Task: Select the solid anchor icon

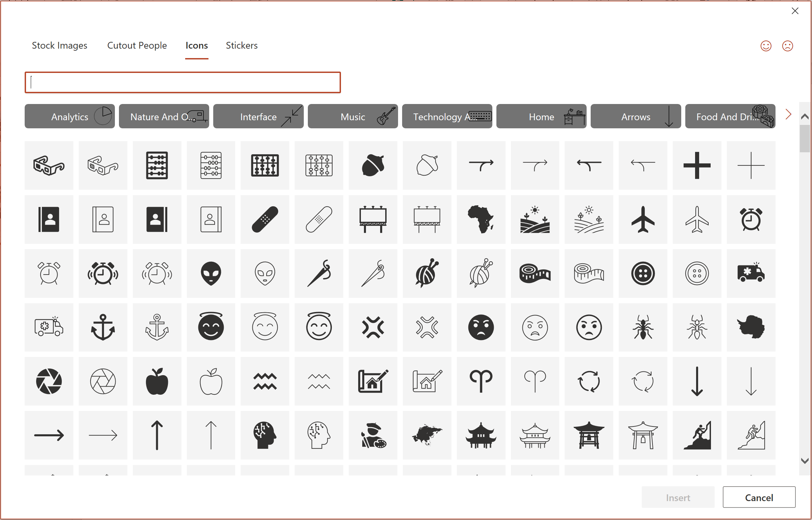Action: [103, 328]
